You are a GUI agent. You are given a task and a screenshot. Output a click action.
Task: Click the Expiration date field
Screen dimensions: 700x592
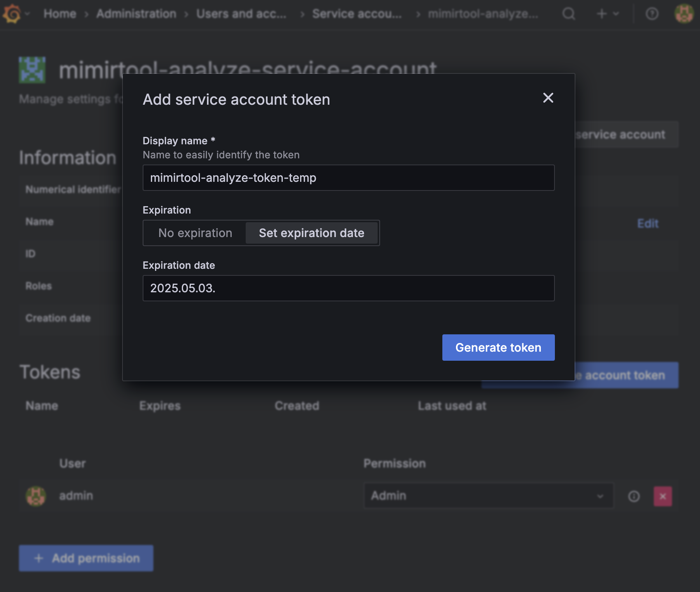348,288
